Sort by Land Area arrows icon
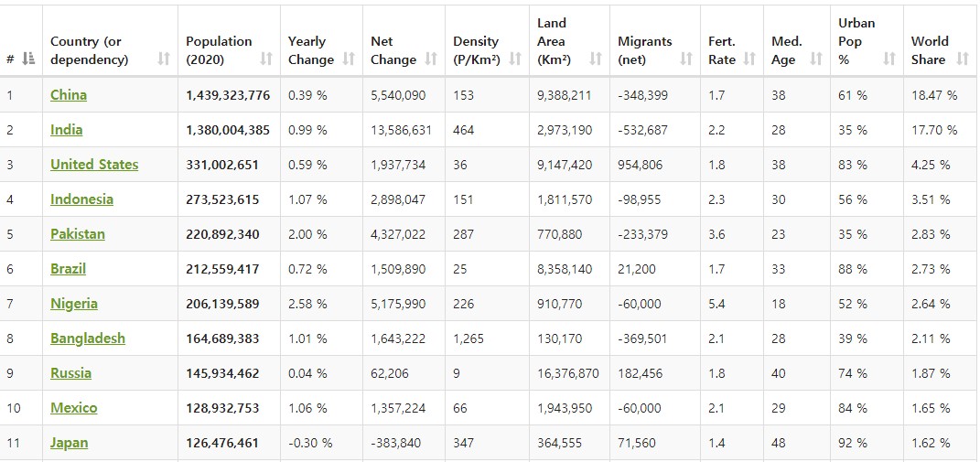Viewport: 980px width, 462px height. click(596, 59)
